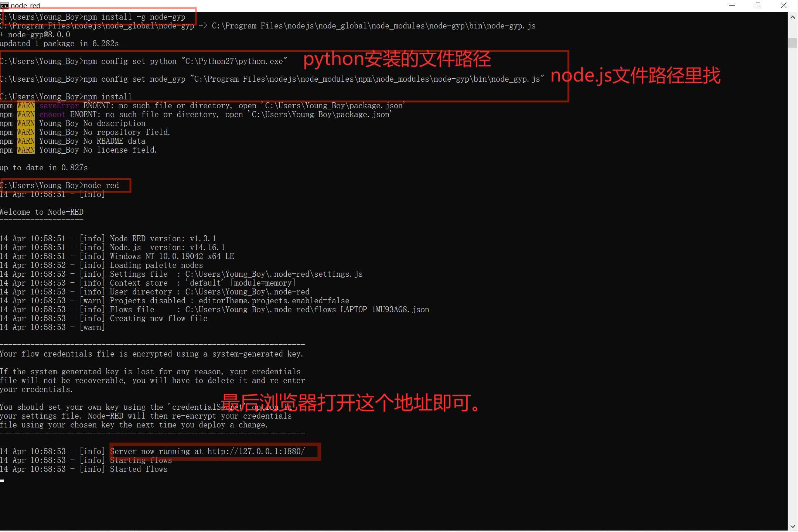798x532 pixels.
Task: Click 'Server now running at http://127.0.0.1:1880/'
Action: pyautogui.click(x=207, y=451)
